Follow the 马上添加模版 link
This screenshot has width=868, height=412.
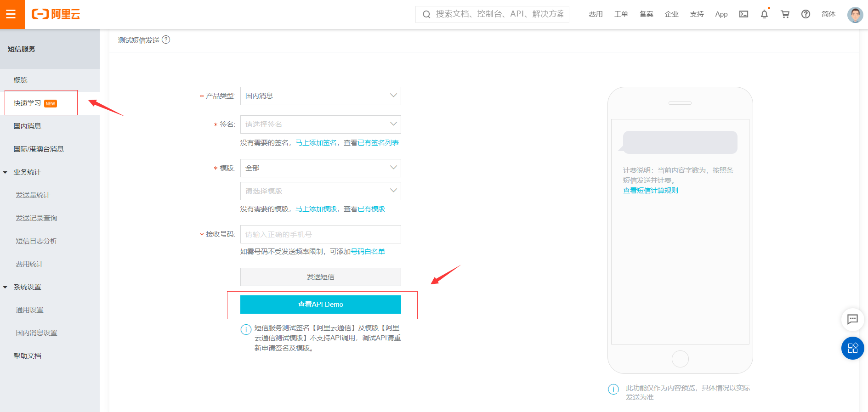[316, 209]
